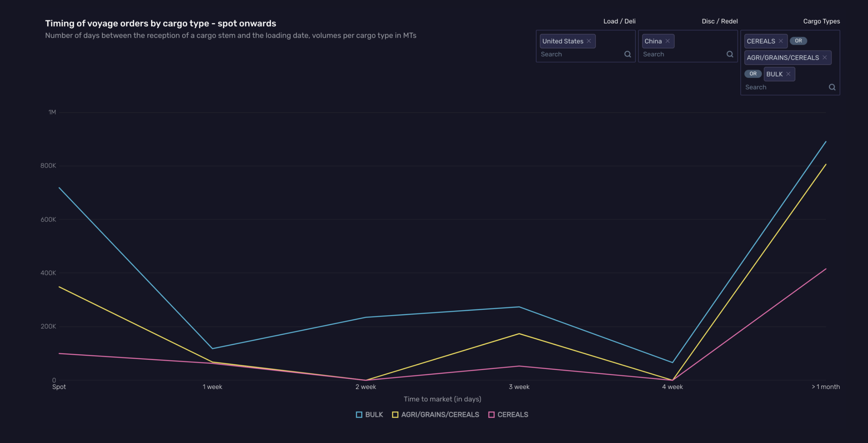Remove the United States filter tag
The width and height of the screenshot is (868, 443).
[589, 41]
